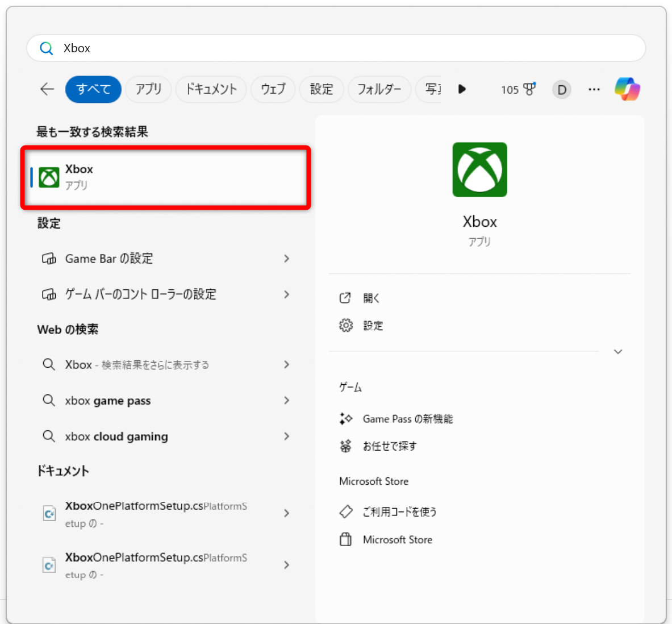The image size is (672, 624).
Task: Click the Xbox search input field
Action: [x=336, y=48]
